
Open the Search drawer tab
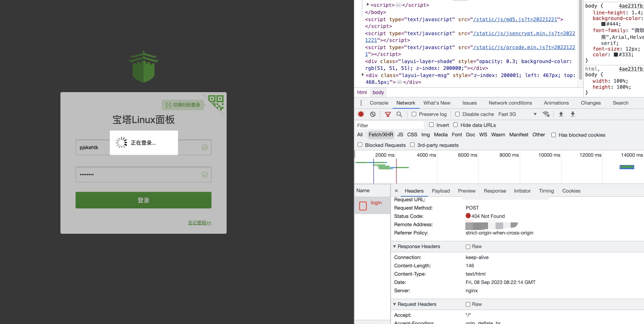pyautogui.click(x=621, y=103)
